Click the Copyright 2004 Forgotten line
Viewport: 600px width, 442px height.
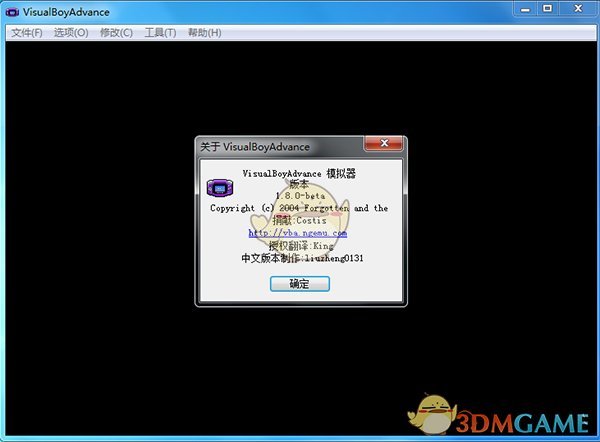[x=299, y=208]
